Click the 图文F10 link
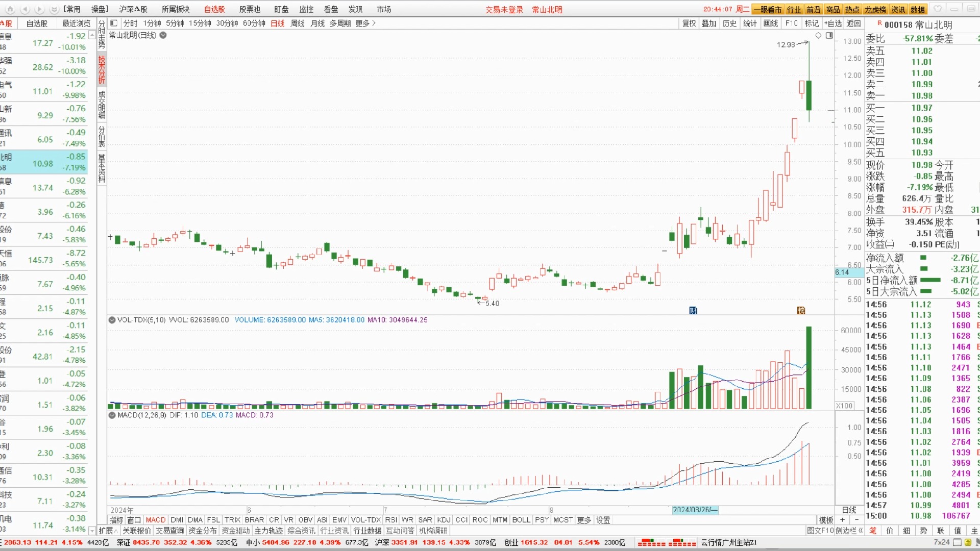Image resolution: width=980 pixels, height=551 pixels. click(x=820, y=531)
